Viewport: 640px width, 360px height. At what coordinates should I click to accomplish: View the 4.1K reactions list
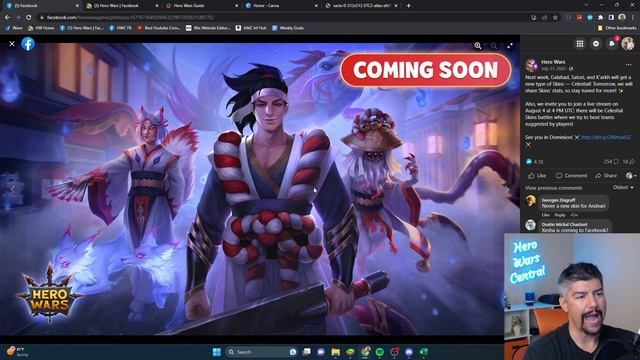(535, 162)
